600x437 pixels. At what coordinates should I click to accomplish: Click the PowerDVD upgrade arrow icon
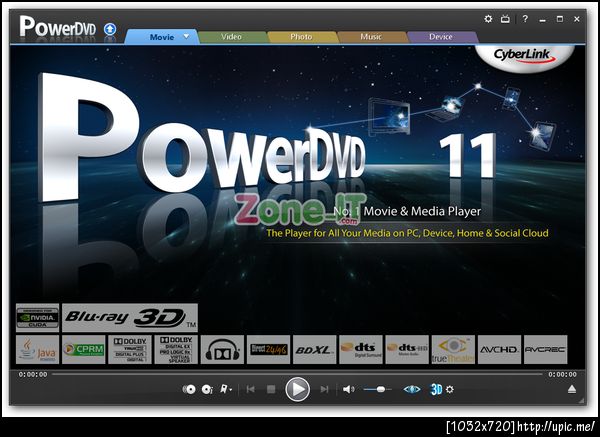click(x=110, y=29)
